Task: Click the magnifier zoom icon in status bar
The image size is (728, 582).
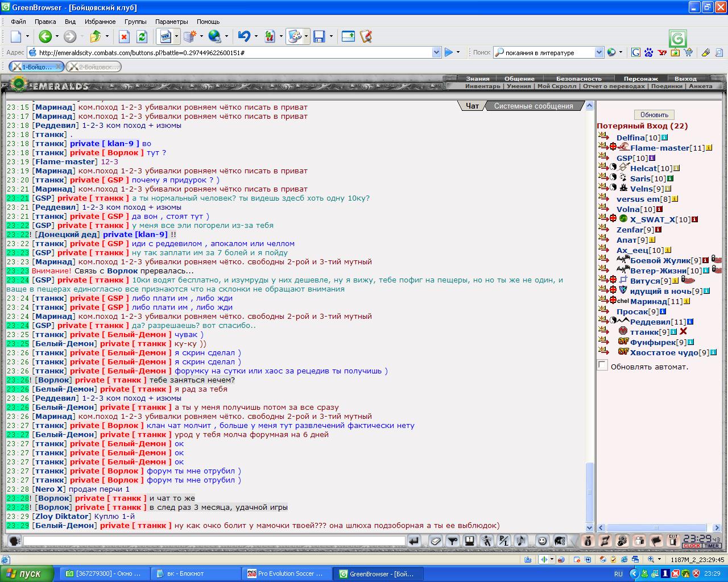Action: click(651, 559)
